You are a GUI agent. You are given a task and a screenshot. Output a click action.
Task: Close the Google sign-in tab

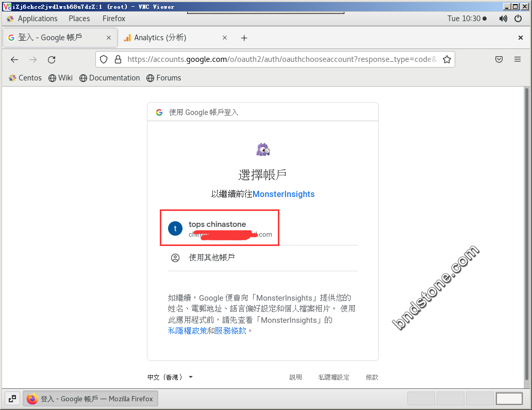point(109,38)
